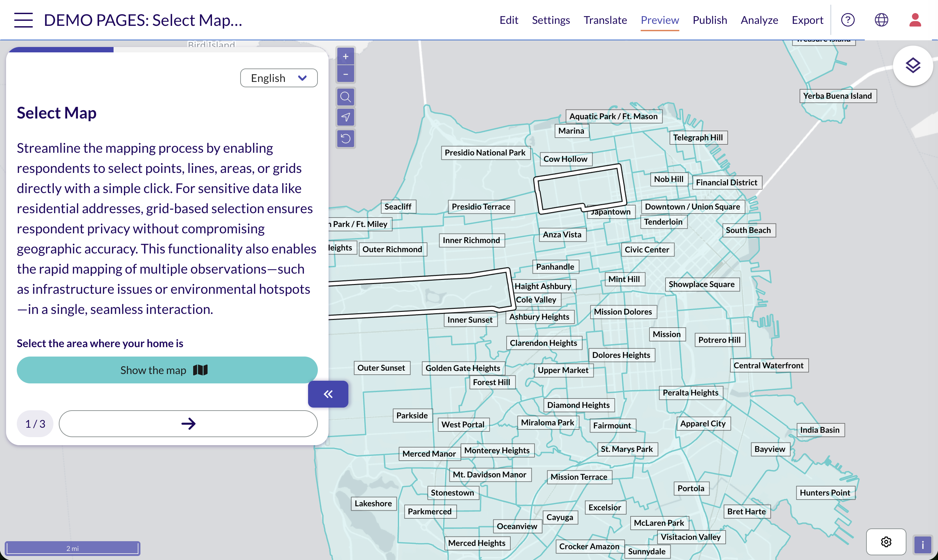Open the Settings tab

coord(551,20)
